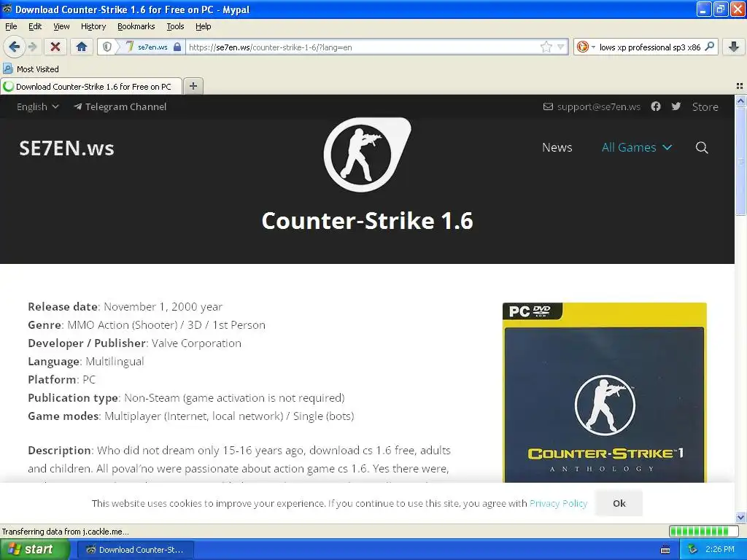Open the Help menu

pyautogui.click(x=203, y=26)
